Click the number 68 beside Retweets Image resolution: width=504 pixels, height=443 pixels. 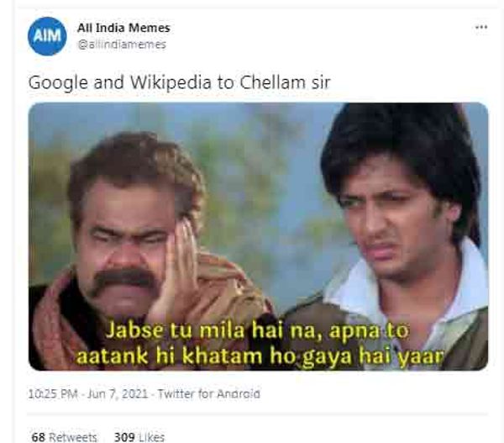tap(38, 437)
